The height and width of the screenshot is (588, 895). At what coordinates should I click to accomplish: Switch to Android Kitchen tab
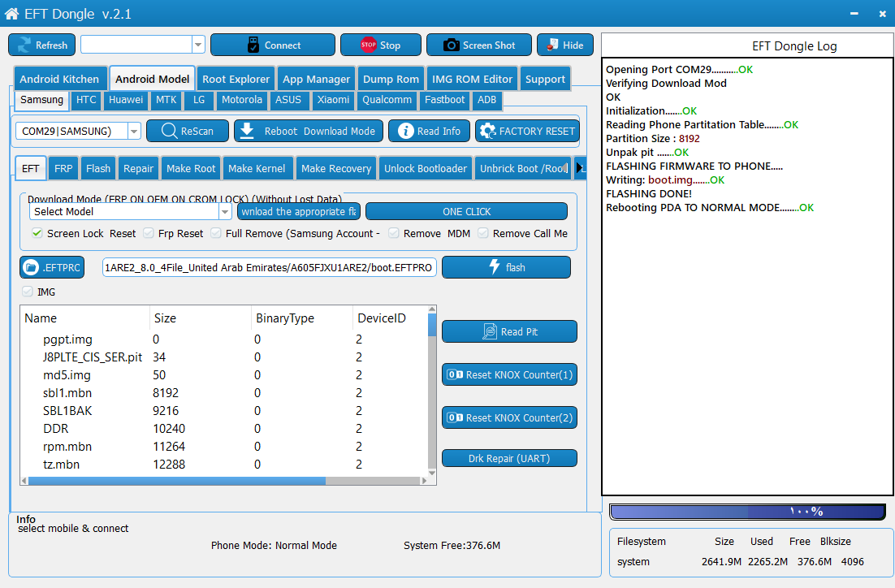[x=58, y=79]
